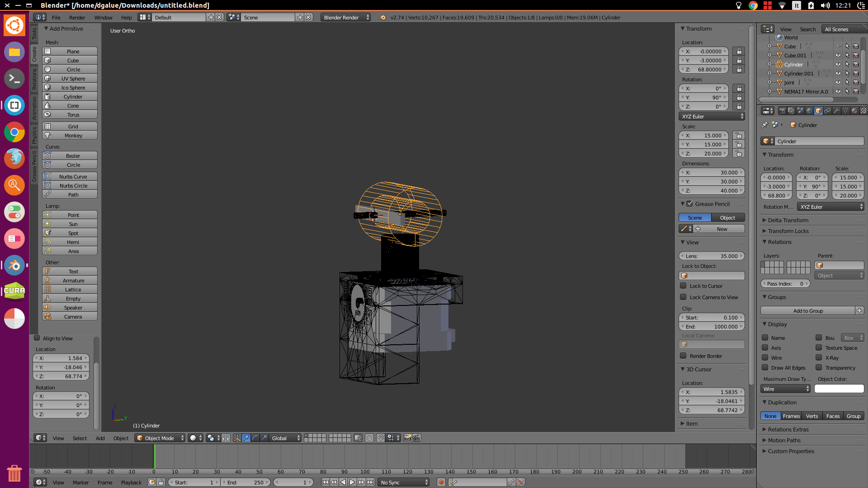Click the white Object Color swatch
This screenshot has width=868, height=488.
pyautogui.click(x=839, y=389)
